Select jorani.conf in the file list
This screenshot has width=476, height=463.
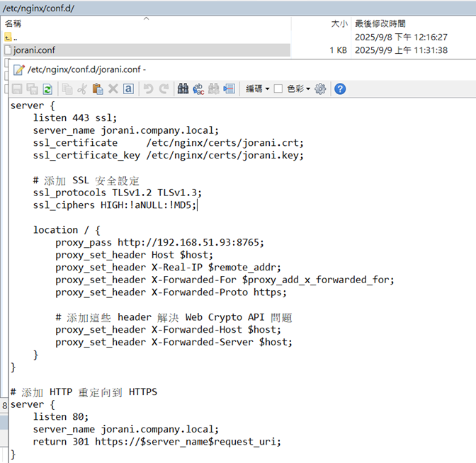[34, 50]
